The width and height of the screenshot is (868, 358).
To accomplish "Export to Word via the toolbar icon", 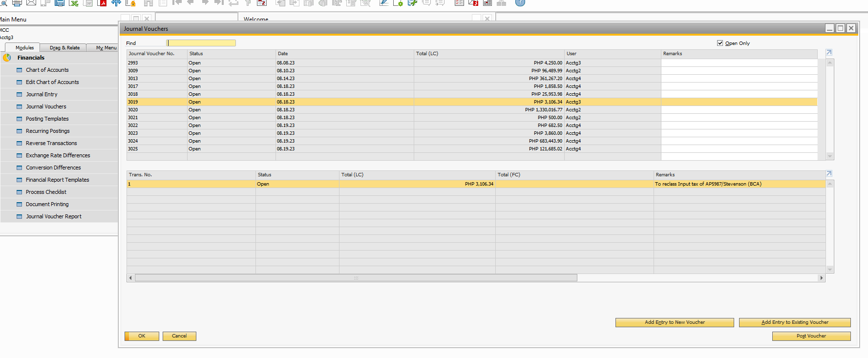I will tap(88, 3).
